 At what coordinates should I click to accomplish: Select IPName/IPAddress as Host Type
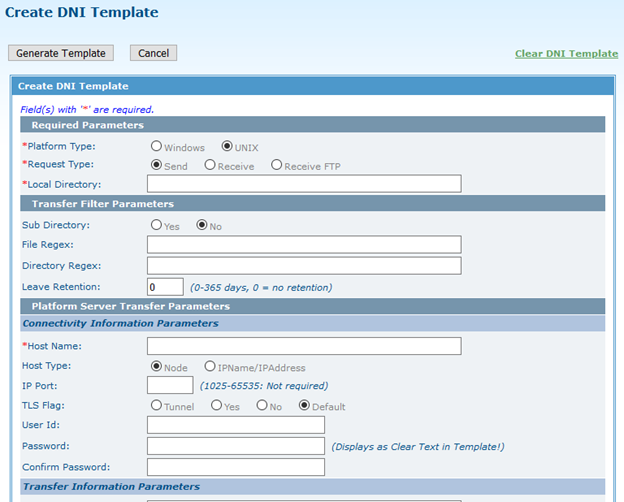click(210, 366)
